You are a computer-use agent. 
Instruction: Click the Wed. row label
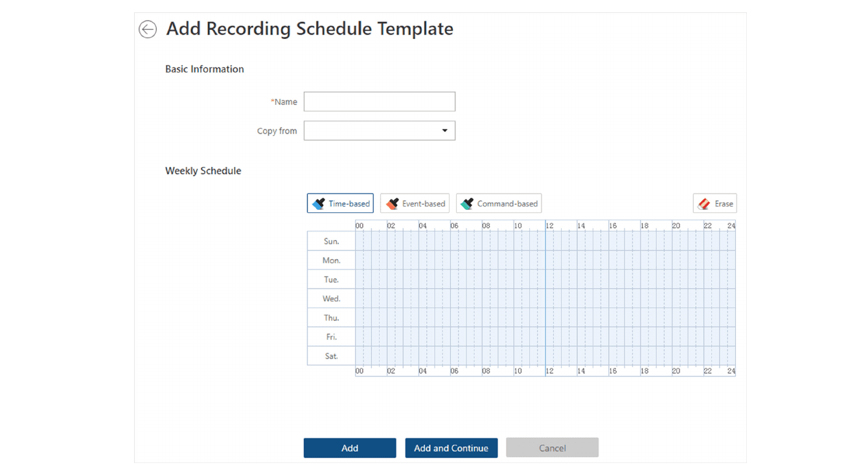coord(331,299)
